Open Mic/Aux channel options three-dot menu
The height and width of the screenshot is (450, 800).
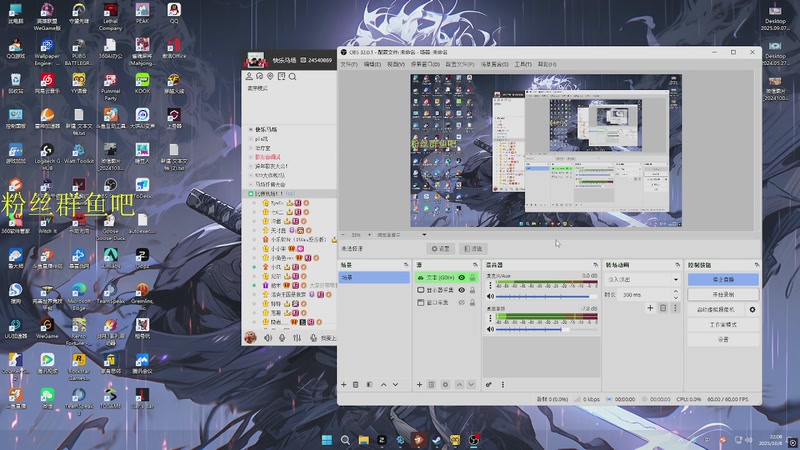[490, 285]
